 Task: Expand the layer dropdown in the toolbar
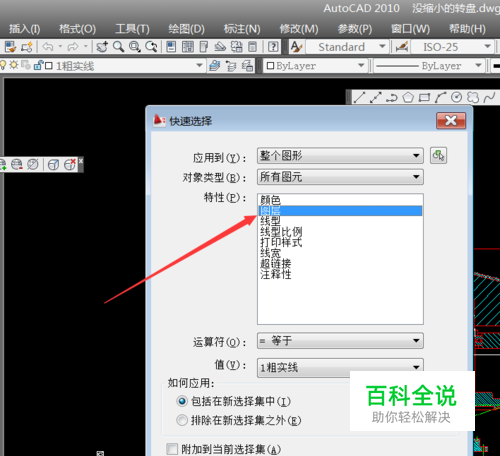point(199,65)
